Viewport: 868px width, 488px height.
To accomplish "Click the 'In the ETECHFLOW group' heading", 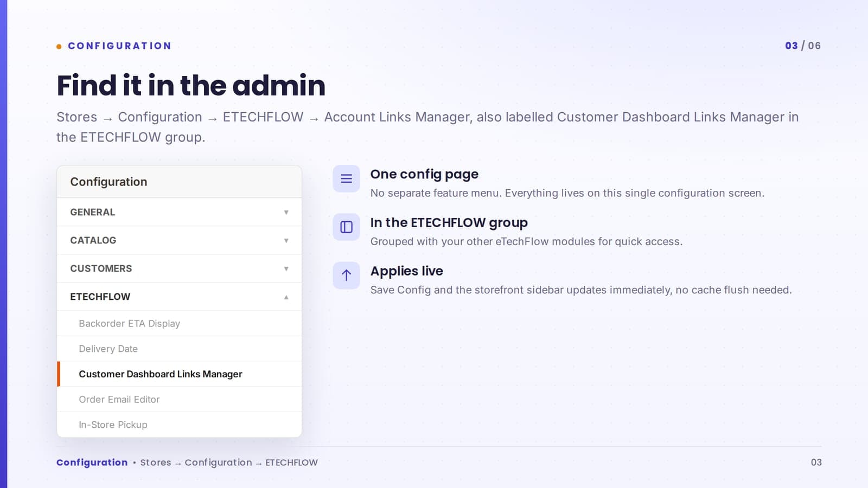I will point(449,223).
